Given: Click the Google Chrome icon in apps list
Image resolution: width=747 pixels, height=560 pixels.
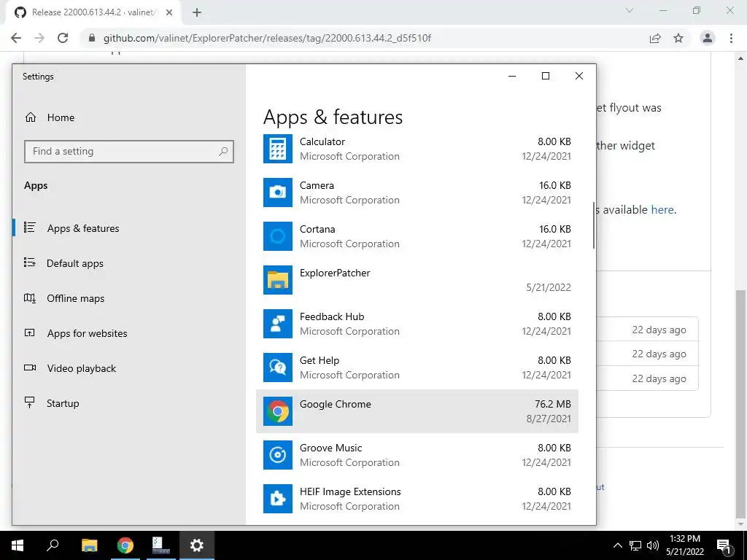Looking at the screenshot, I should click(278, 411).
